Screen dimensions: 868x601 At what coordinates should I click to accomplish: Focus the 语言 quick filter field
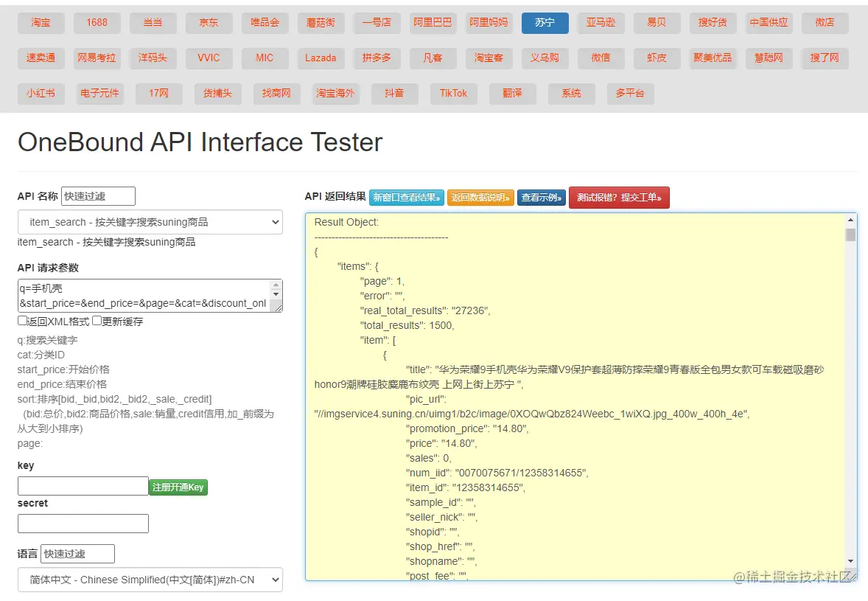coord(78,554)
